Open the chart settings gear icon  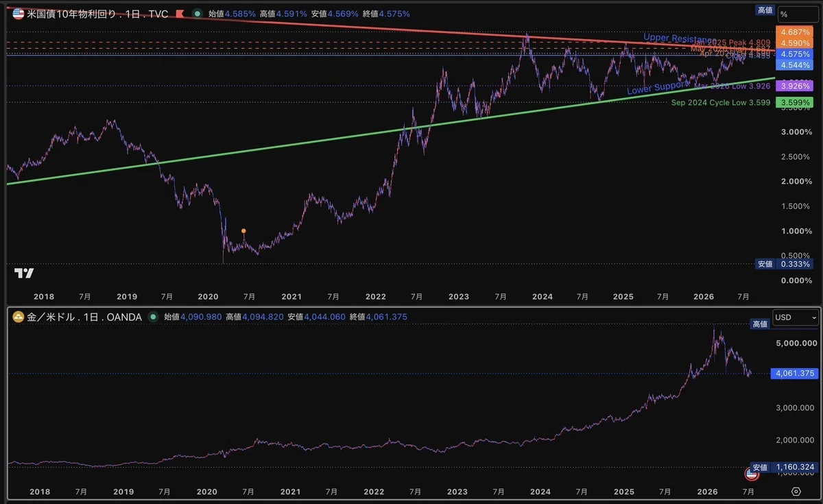796,492
